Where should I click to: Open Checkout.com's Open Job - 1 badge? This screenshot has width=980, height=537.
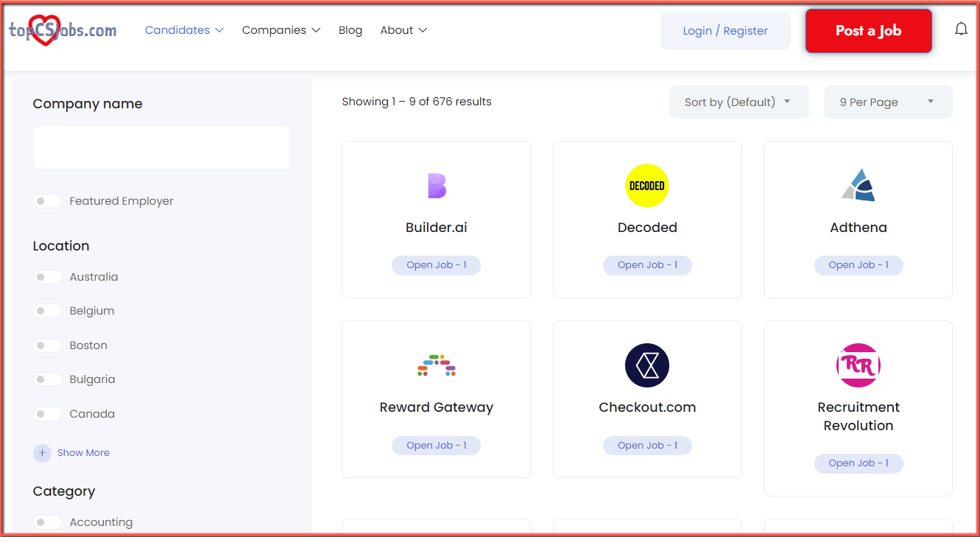point(647,446)
